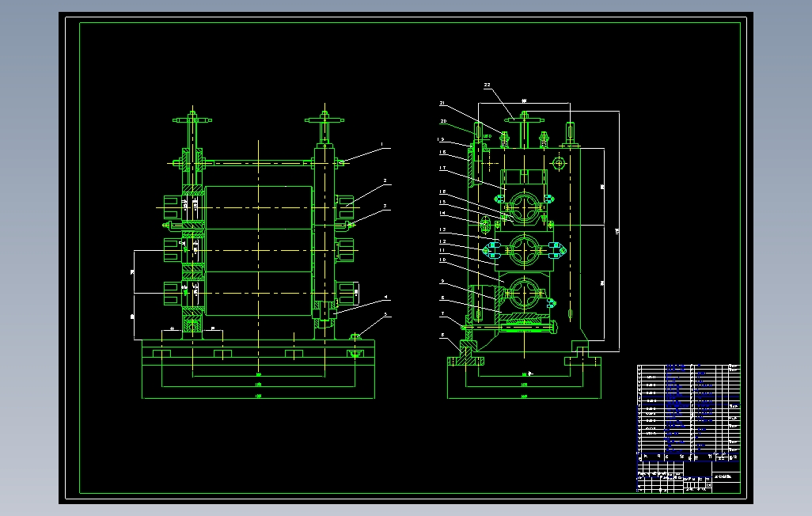Click the part callout number 15

coord(442,202)
